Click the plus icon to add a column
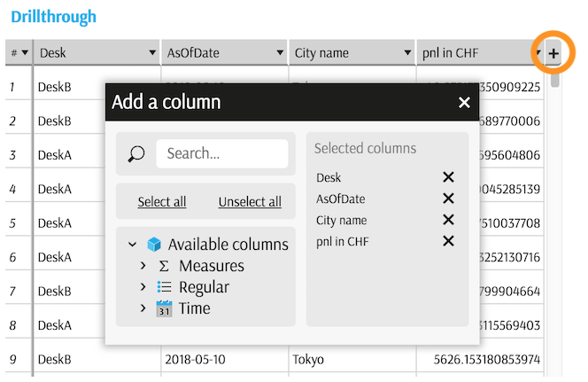Image resolution: width=588 pixels, height=382 pixels. pos(553,53)
